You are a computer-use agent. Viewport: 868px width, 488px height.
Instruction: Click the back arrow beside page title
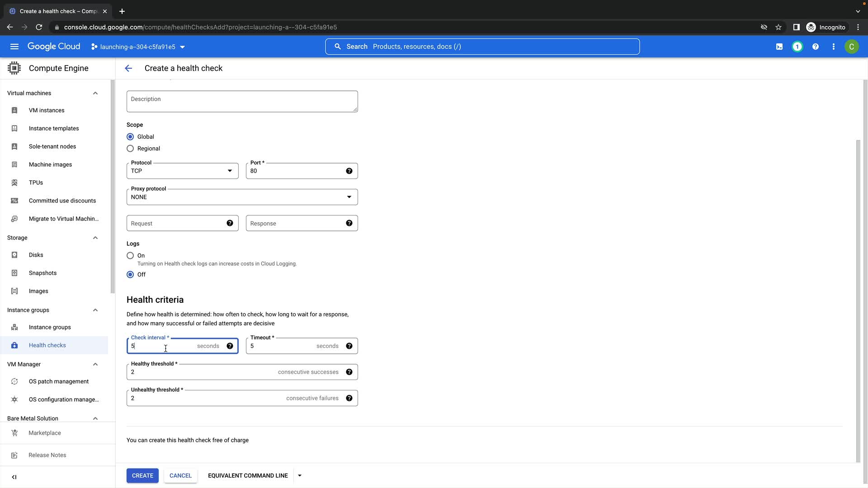128,68
